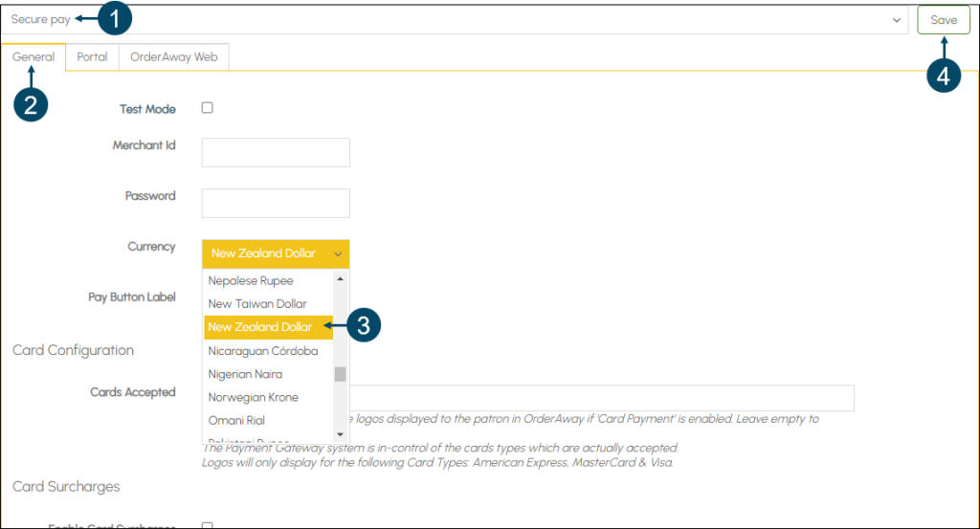Click the currency list scroll down arrow

[x=340, y=434]
